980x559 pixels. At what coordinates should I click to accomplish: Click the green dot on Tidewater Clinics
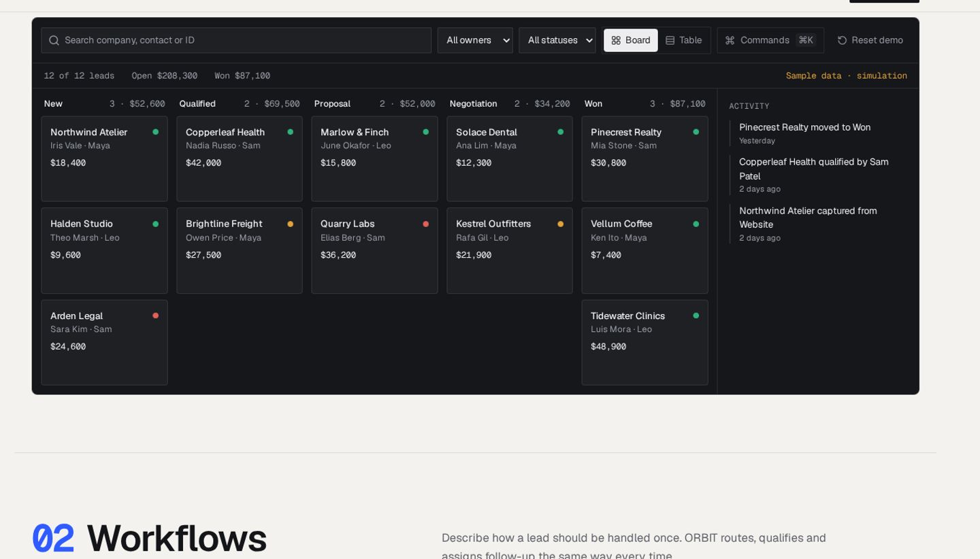[696, 316]
